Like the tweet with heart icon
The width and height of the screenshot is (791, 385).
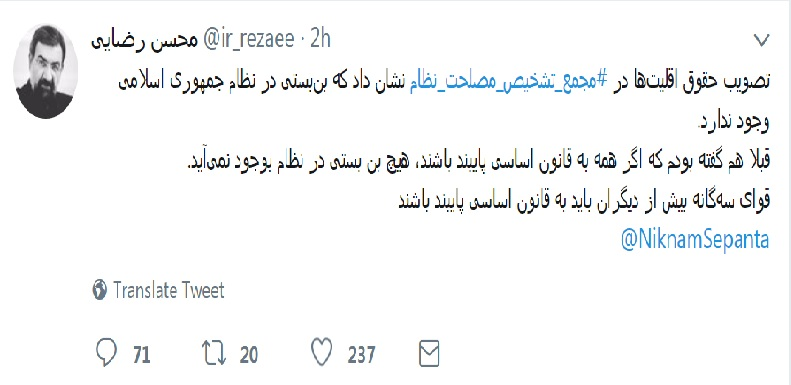coord(321,352)
